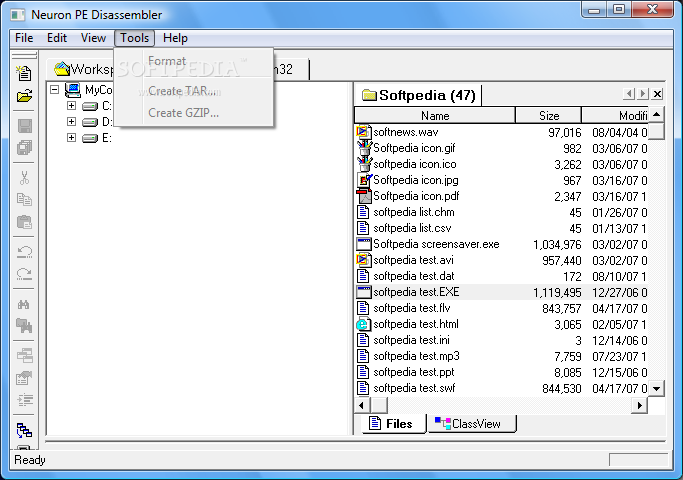Click the file list scroll up arrow

click(x=656, y=115)
